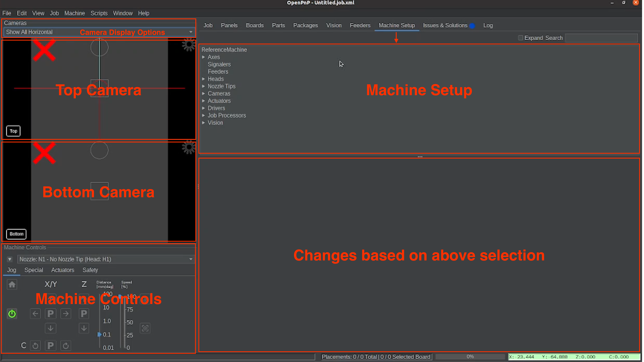
Task: Jog X axis left with arrow
Action: [35, 314]
